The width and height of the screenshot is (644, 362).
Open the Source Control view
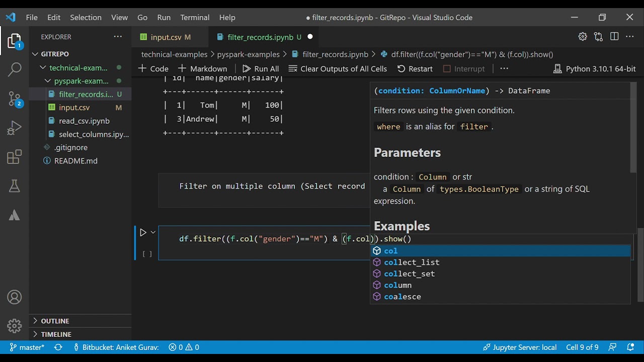pos(15,99)
